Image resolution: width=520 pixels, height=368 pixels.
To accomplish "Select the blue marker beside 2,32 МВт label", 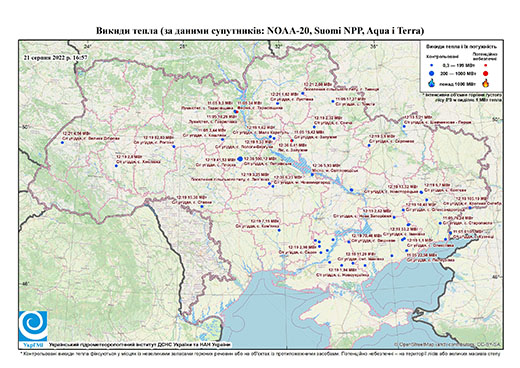I will pyautogui.click(x=314, y=127).
